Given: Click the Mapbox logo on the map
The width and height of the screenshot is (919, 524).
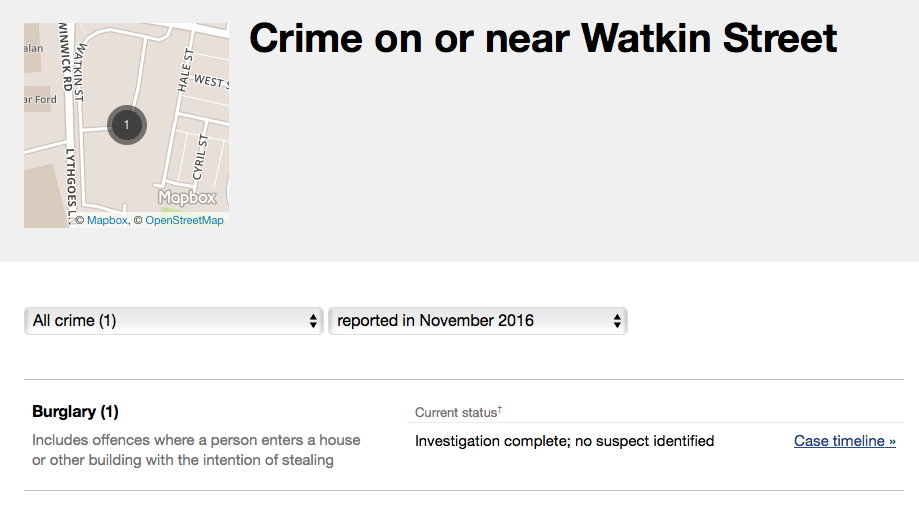Looking at the screenshot, I should (x=187, y=197).
